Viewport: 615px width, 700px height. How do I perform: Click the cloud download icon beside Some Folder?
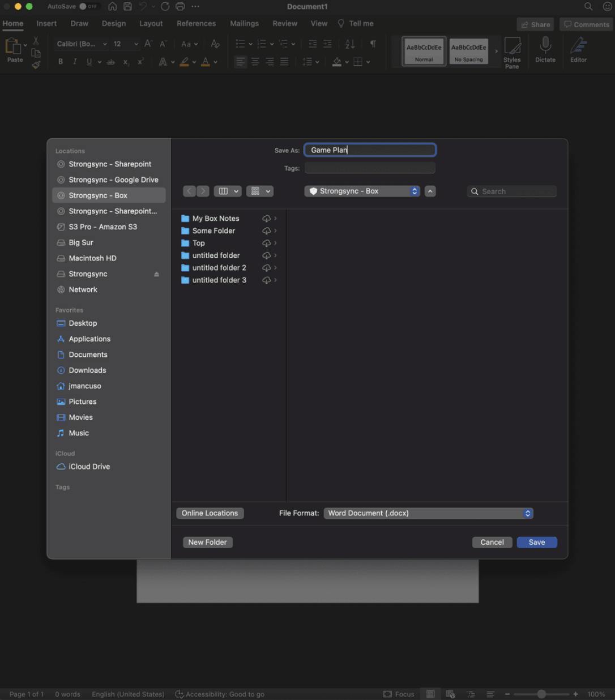266,231
